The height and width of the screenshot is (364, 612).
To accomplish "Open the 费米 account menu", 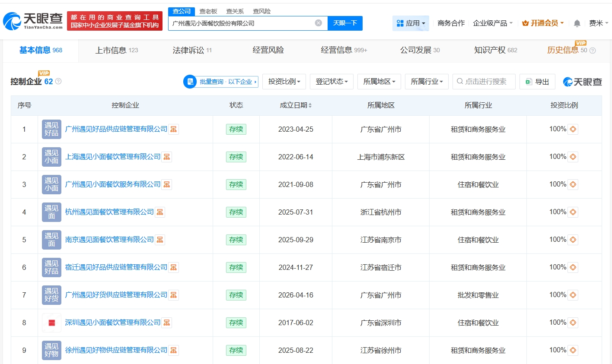I will [x=599, y=23].
